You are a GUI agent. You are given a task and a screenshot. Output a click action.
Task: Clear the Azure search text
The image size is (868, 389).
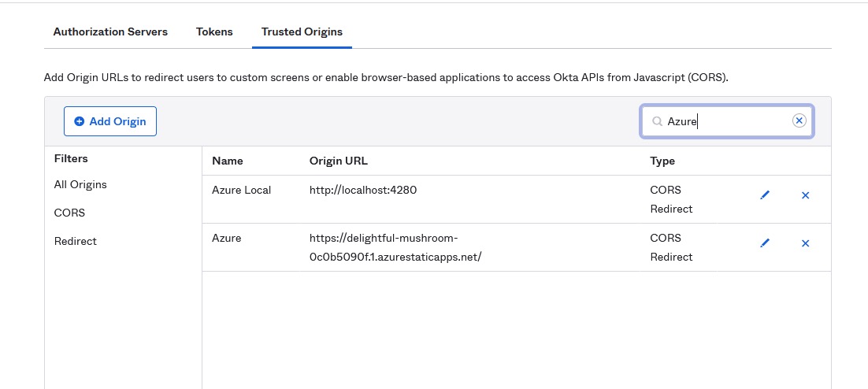[x=799, y=120]
